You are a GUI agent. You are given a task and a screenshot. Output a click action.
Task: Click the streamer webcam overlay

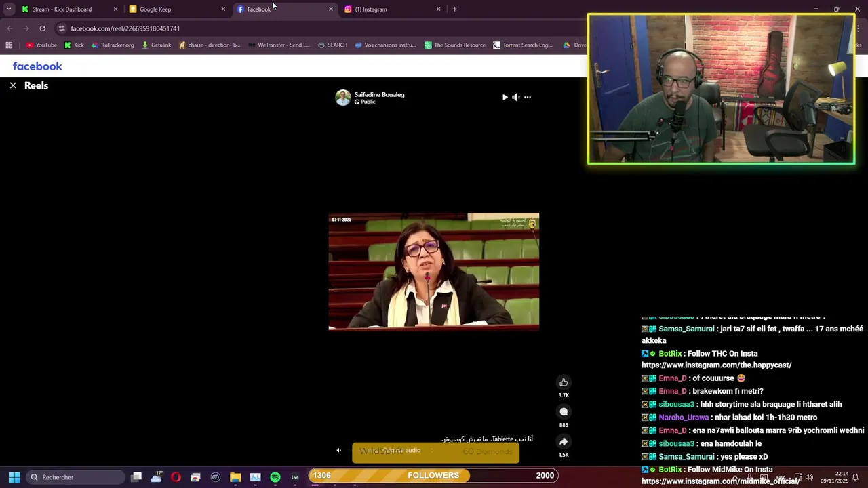pyautogui.click(x=721, y=89)
